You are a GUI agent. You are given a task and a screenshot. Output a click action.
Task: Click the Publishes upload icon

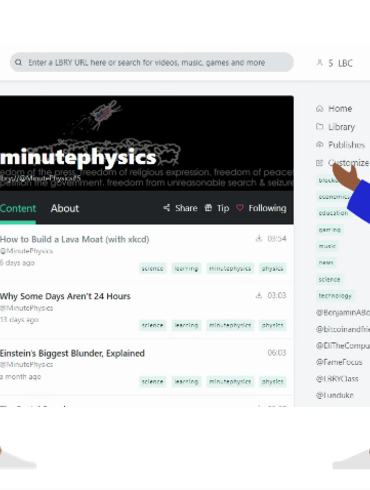coord(319,144)
